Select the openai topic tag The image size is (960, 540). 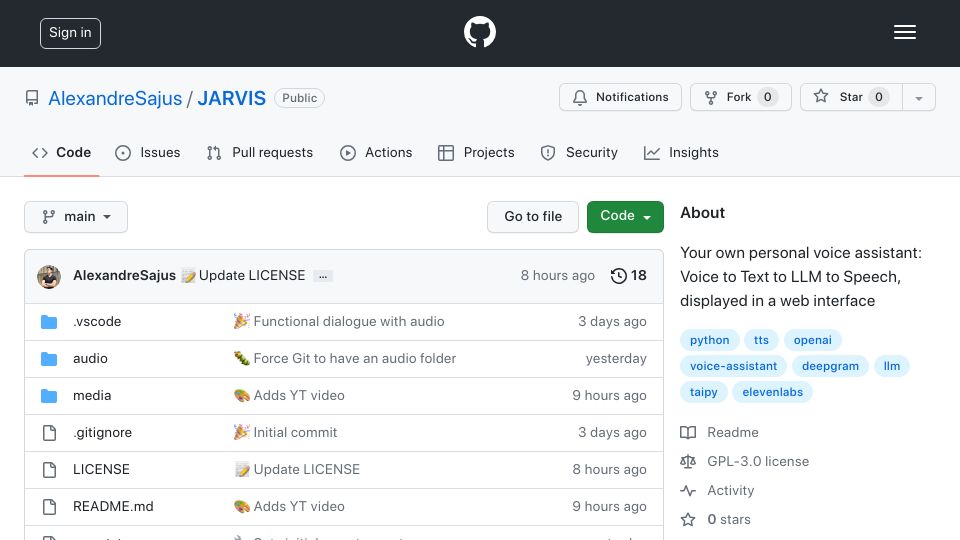tap(812, 340)
